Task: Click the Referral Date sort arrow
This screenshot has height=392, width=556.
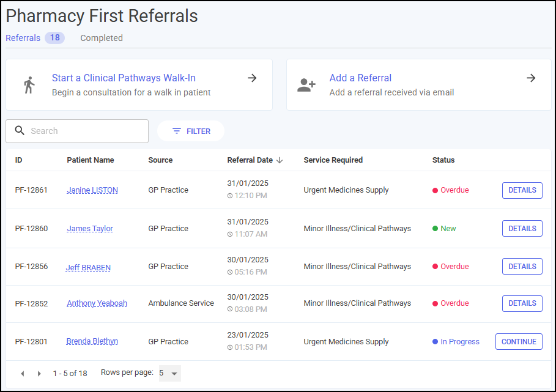Action: pos(280,160)
